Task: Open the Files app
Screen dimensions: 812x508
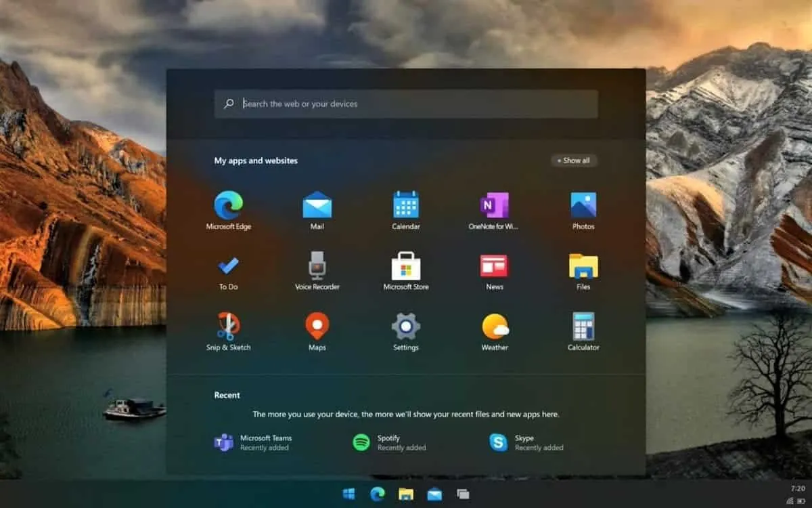Action: [x=583, y=266]
